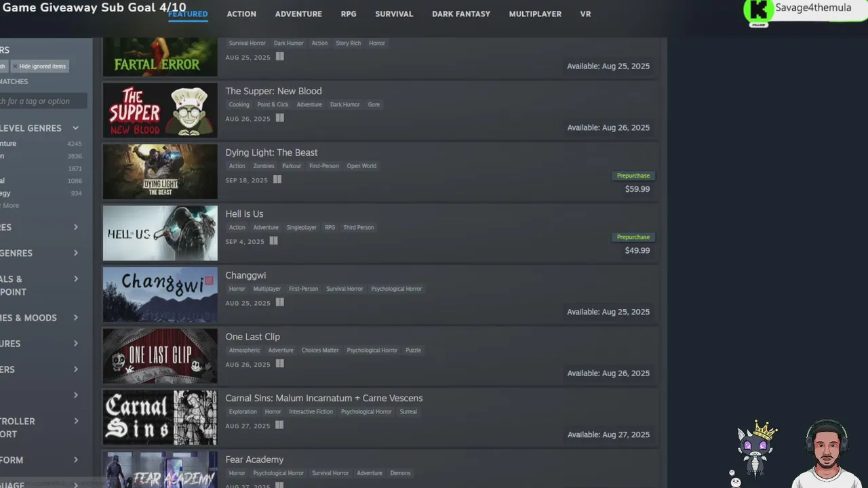Expand the controller support sidebar section
Viewport: 868px width, 488px height.
(75, 421)
